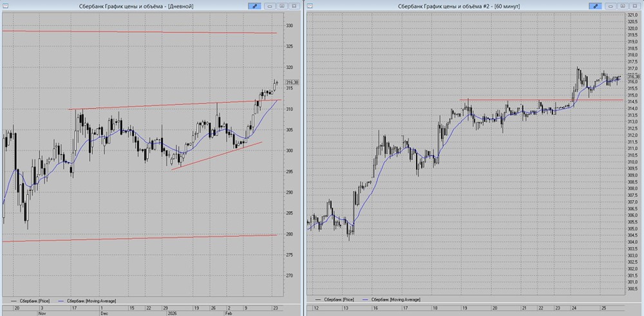Select the bottom red support line near 280
644x316 pixels.
point(129,238)
